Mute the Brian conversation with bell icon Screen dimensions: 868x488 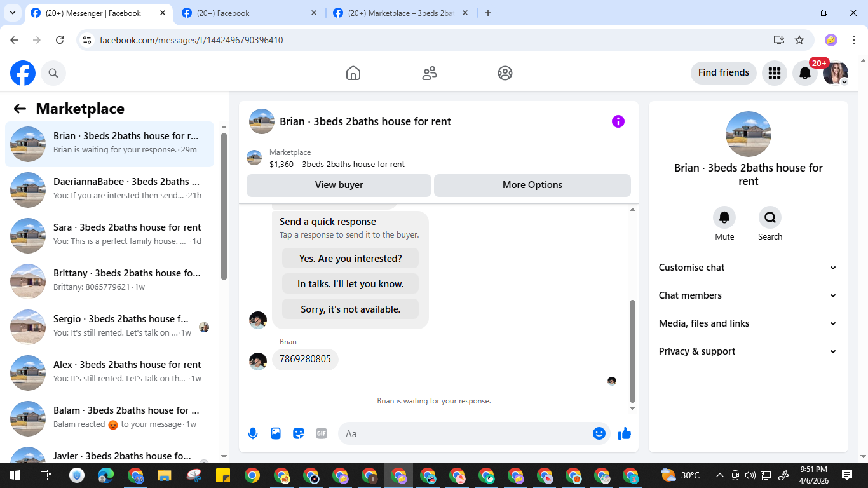point(724,217)
